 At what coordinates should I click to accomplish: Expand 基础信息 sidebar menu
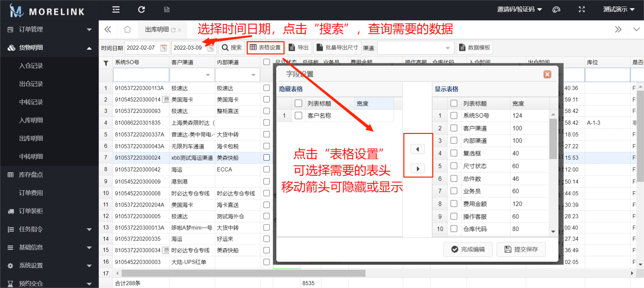(x=49, y=247)
